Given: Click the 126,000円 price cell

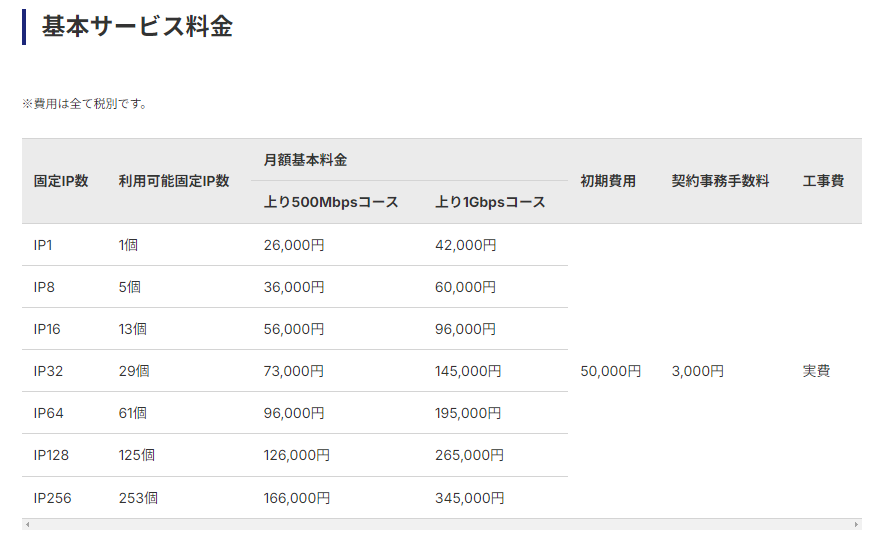Looking at the screenshot, I should tap(296, 455).
